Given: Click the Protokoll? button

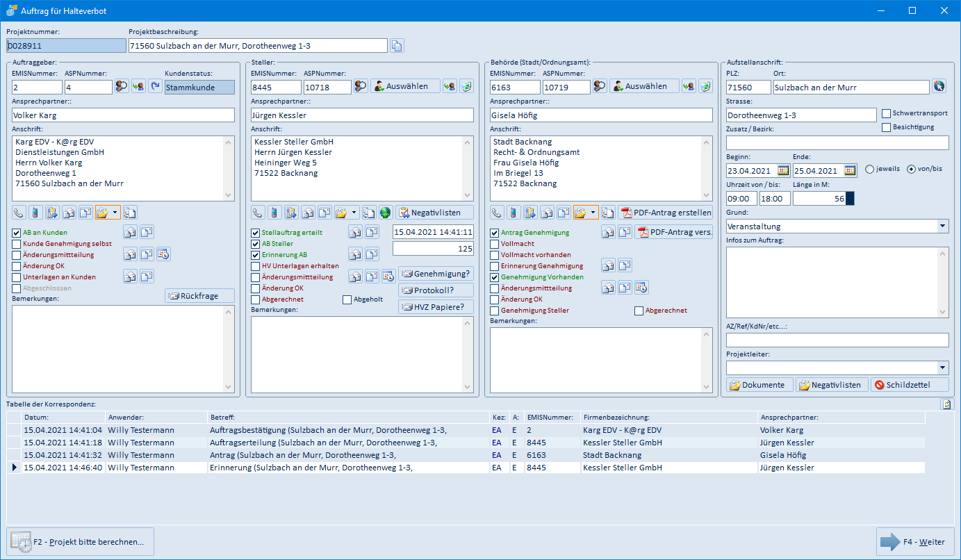Looking at the screenshot, I should pyautogui.click(x=436, y=290).
